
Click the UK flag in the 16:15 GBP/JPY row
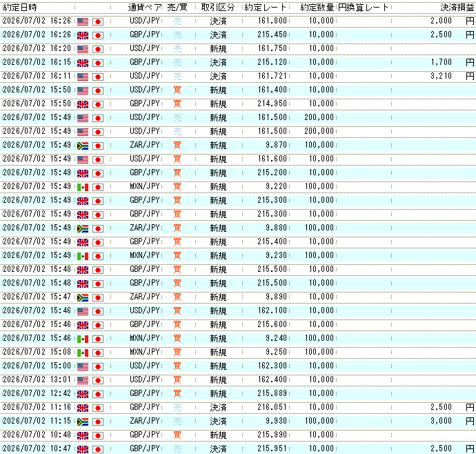(83, 63)
